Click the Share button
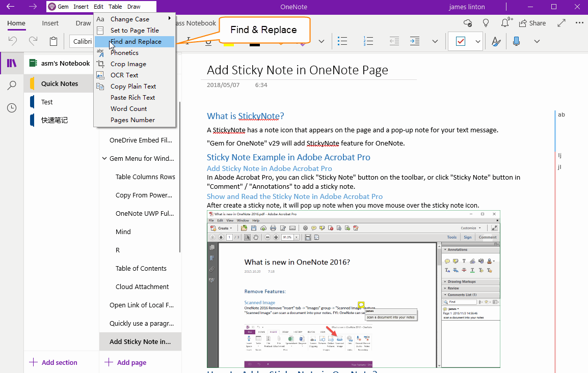Screen dimensions: 588x373 click(532, 23)
